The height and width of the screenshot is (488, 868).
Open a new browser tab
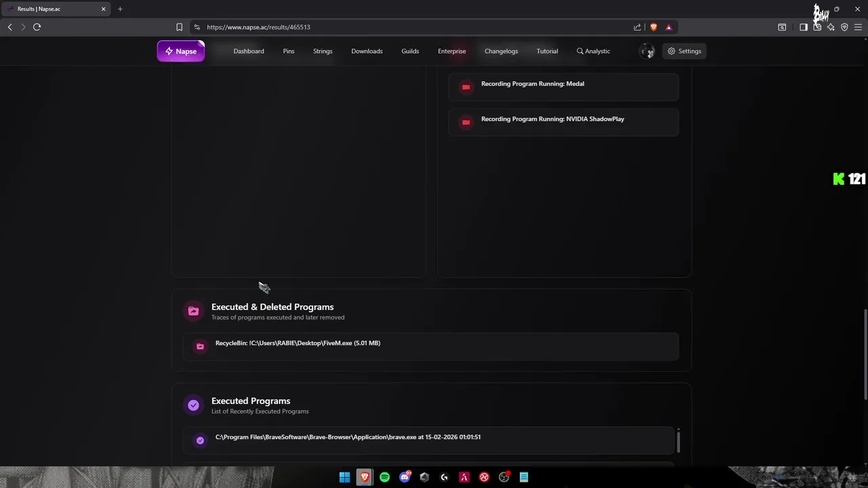(120, 9)
